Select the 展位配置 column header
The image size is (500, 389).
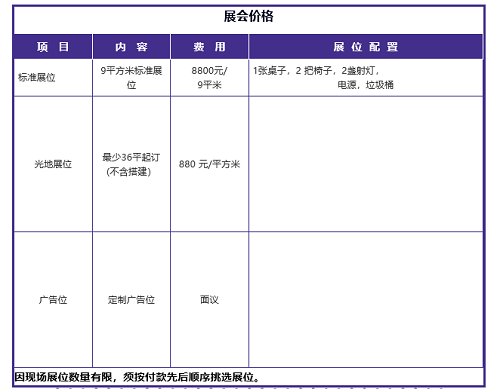coord(366,47)
